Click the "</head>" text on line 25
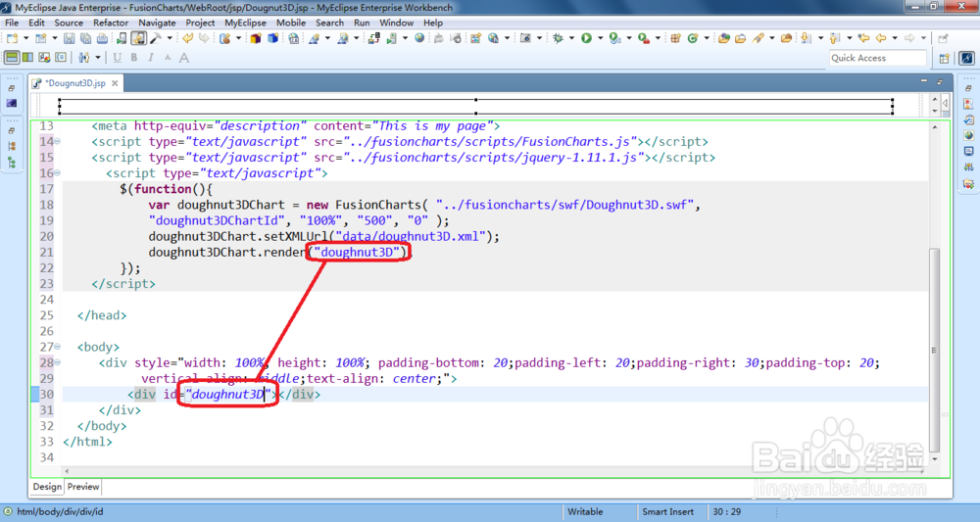This screenshot has height=522, width=980. pos(102,315)
